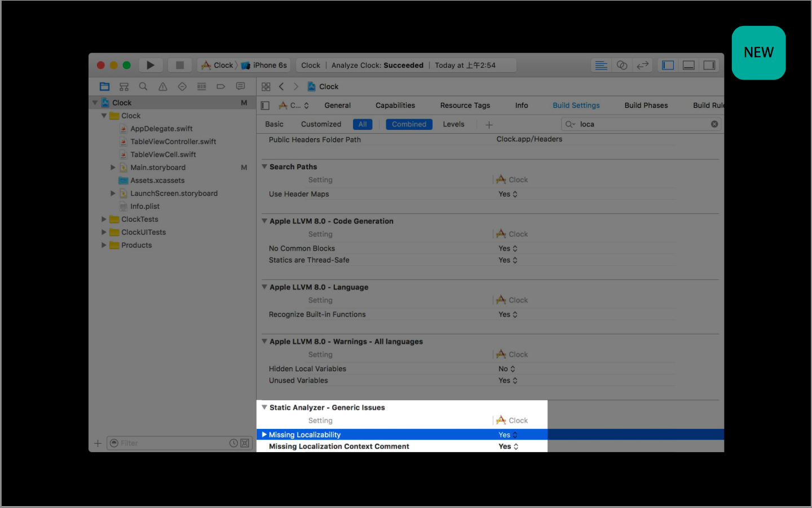Show the Version editor
812x508 pixels.
[642, 65]
